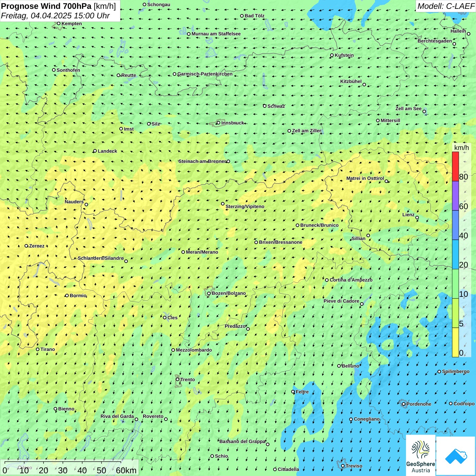
Task: Click the Conegliano label
Action: click(367, 419)
